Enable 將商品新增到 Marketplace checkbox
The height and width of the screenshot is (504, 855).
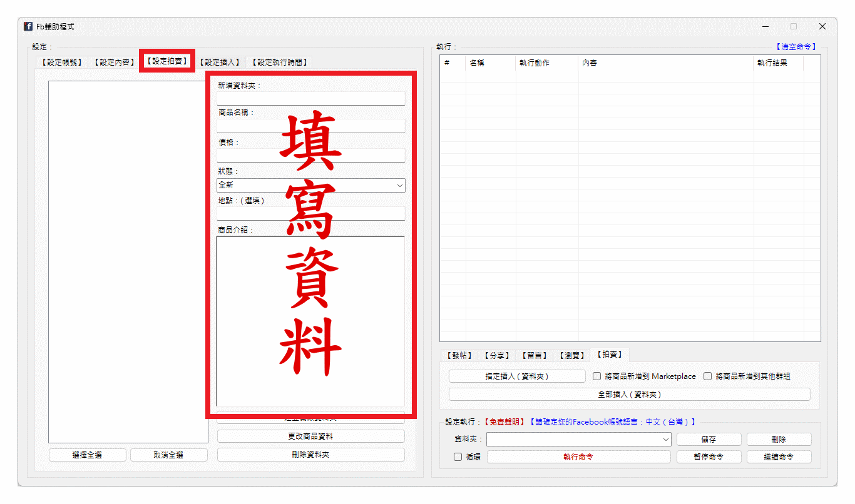[x=596, y=376]
